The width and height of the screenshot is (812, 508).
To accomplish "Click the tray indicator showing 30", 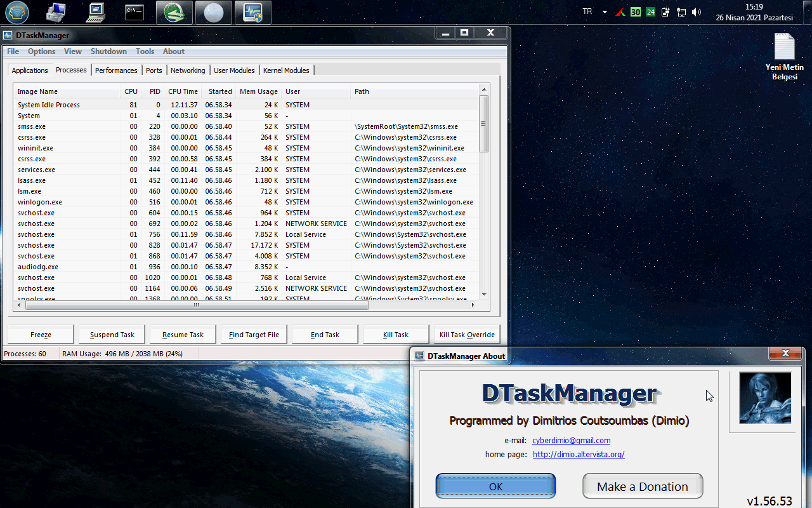I will (x=635, y=12).
